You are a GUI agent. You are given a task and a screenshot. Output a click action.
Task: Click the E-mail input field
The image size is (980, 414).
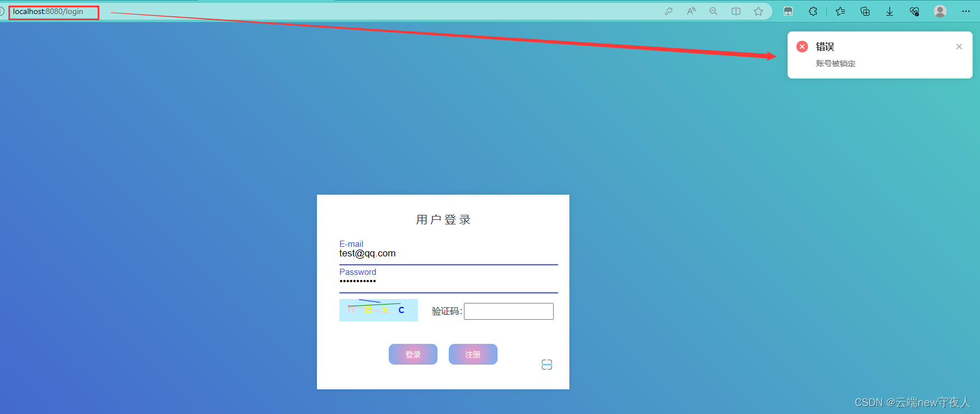449,254
